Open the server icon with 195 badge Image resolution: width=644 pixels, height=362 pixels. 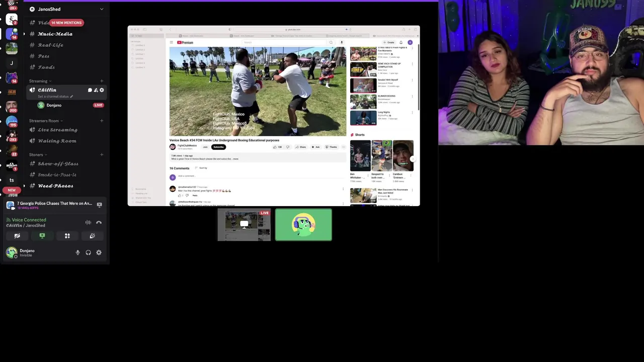(12, 122)
